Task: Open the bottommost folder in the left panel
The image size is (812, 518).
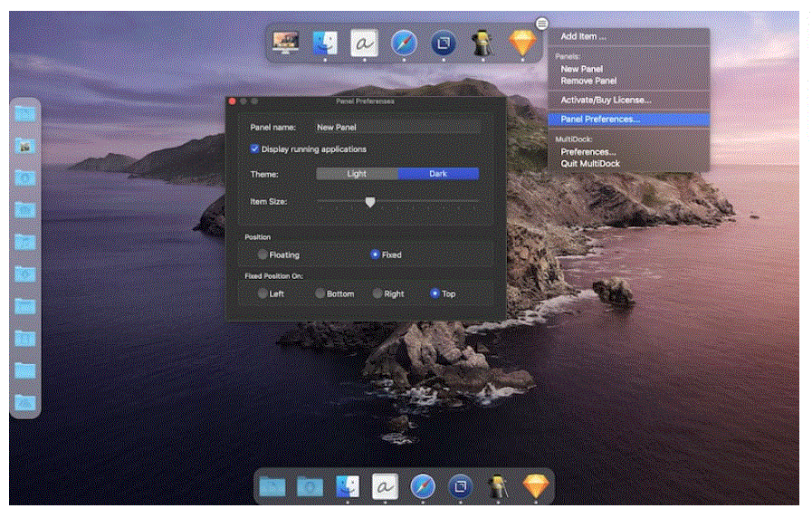Action: pyautogui.click(x=24, y=402)
